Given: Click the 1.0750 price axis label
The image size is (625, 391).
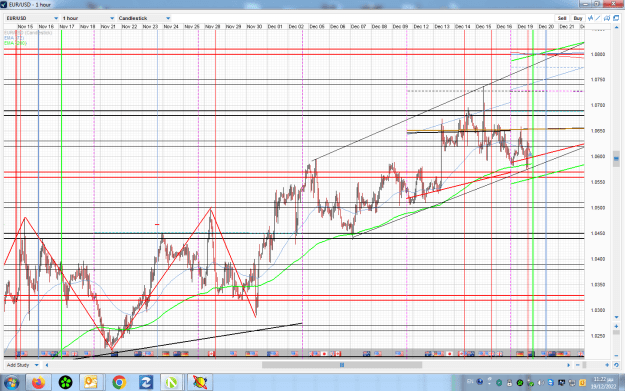Looking at the screenshot, I should 598,80.
